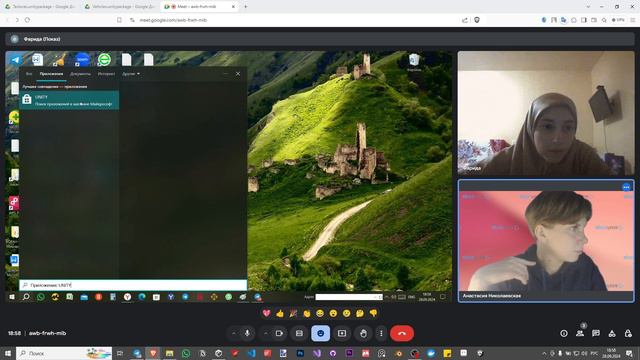Viewport: 640px width, 360px height.
Task: Send the clapping hands reaction
Action: coord(307,313)
